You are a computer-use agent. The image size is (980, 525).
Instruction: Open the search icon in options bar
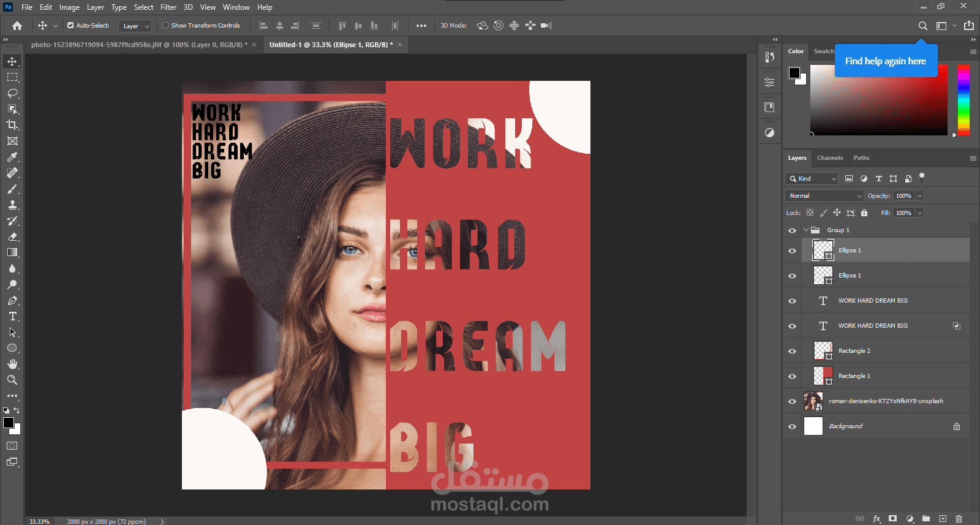pos(922,26)
